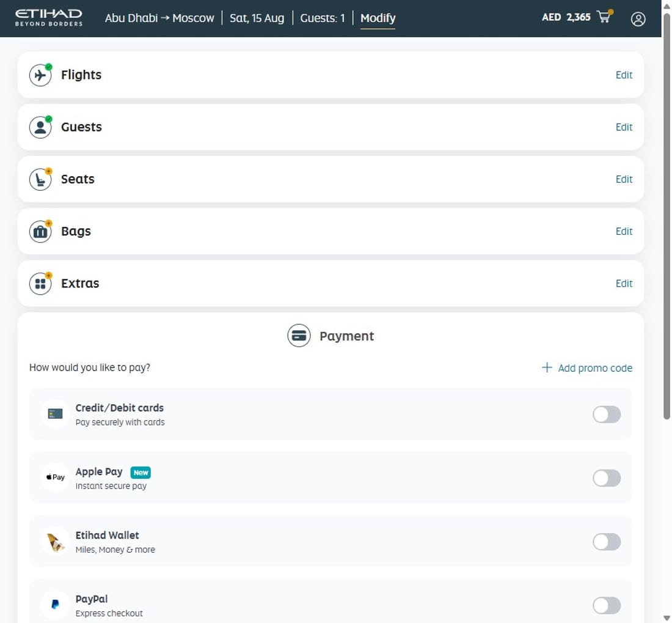Image resolution: width=672 pixels, height=623 pixels.
Task: Edit the Guests section
Action: point(624,127)
